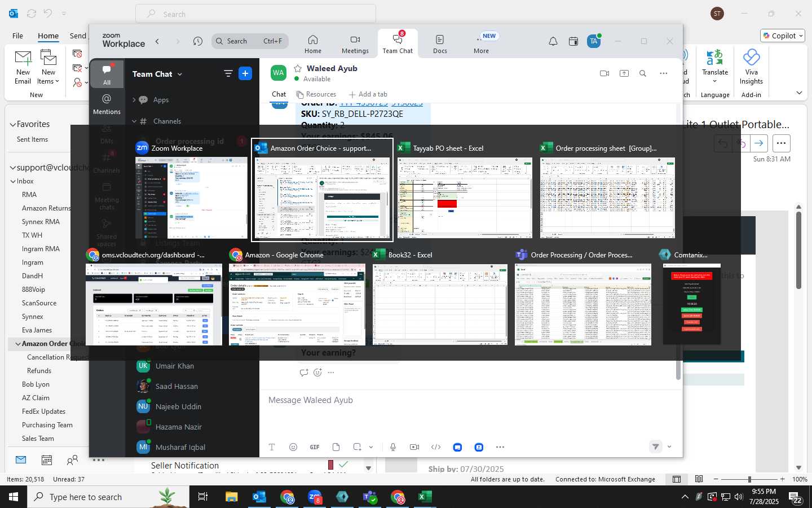Star the Waleed Ayub chat
This screenshot has height=508, width=812.
pos(298,68)
